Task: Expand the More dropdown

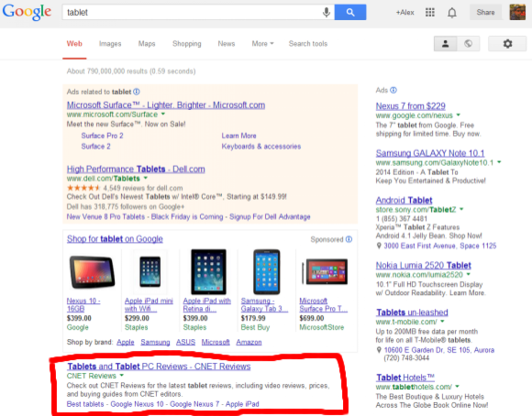Action: pos(262,44)
